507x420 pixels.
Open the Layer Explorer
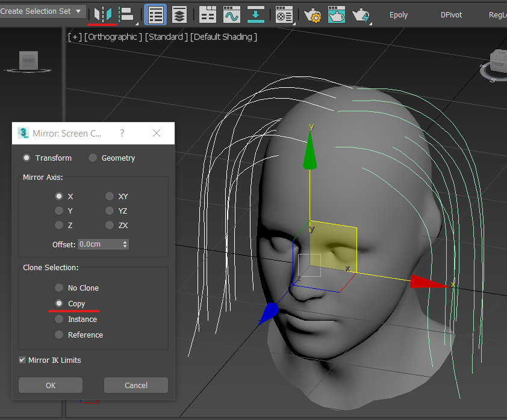point(179,15)
